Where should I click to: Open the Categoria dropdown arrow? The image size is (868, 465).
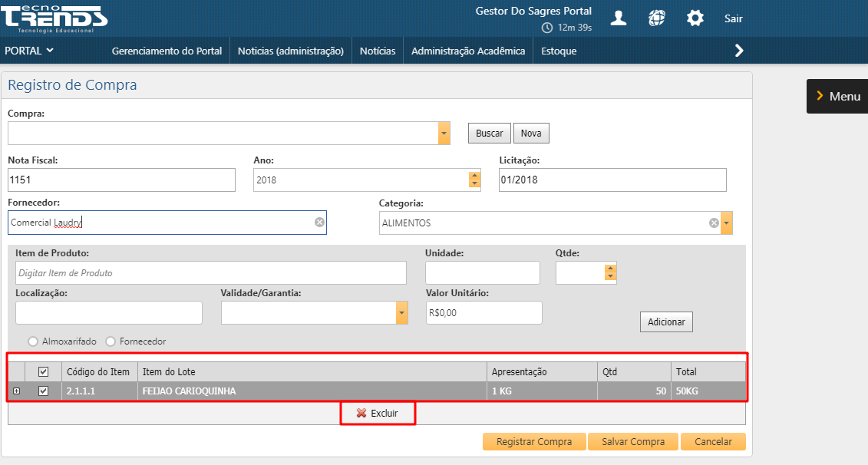[726, 223]
